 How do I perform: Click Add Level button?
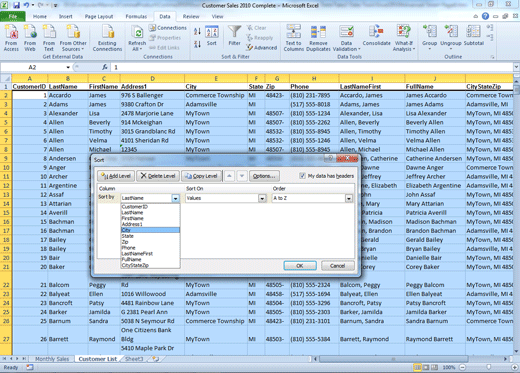tap(116, 176)
